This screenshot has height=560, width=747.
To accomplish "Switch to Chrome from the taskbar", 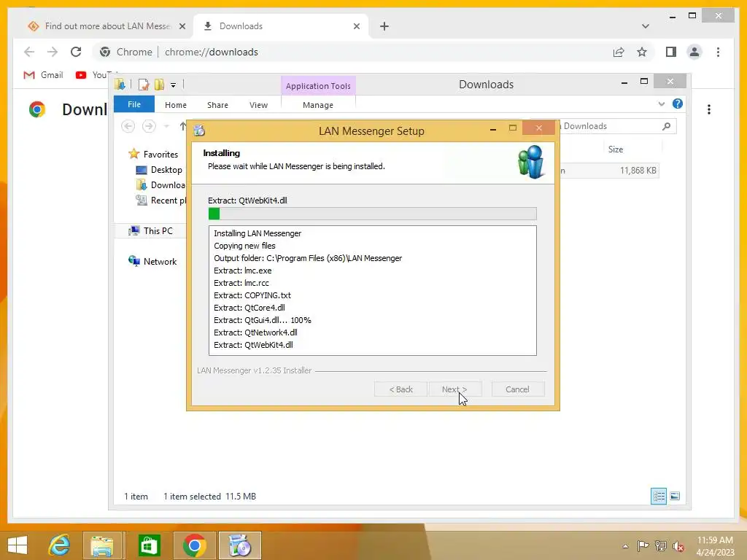I will [x=194, y=545].
